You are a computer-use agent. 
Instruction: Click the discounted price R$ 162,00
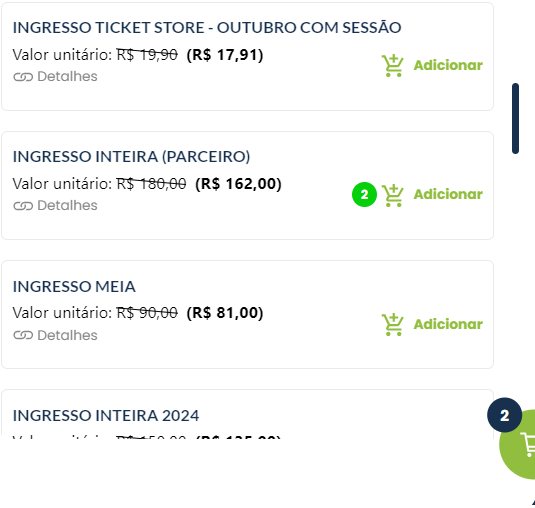[238, 184]
